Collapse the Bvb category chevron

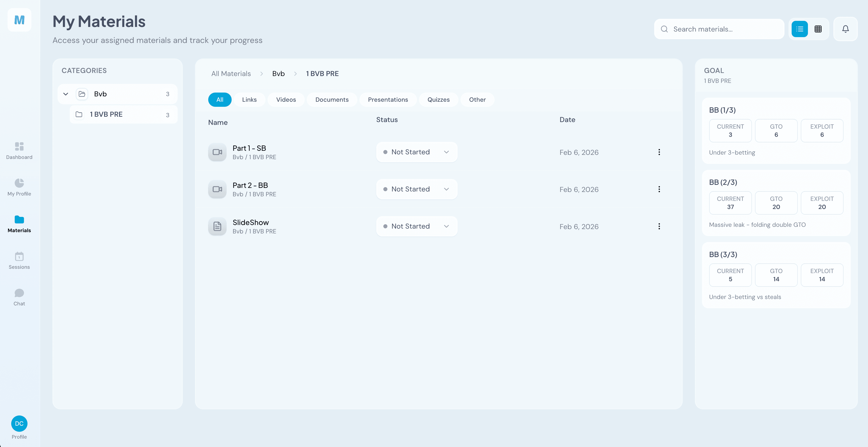pos(66,94)
